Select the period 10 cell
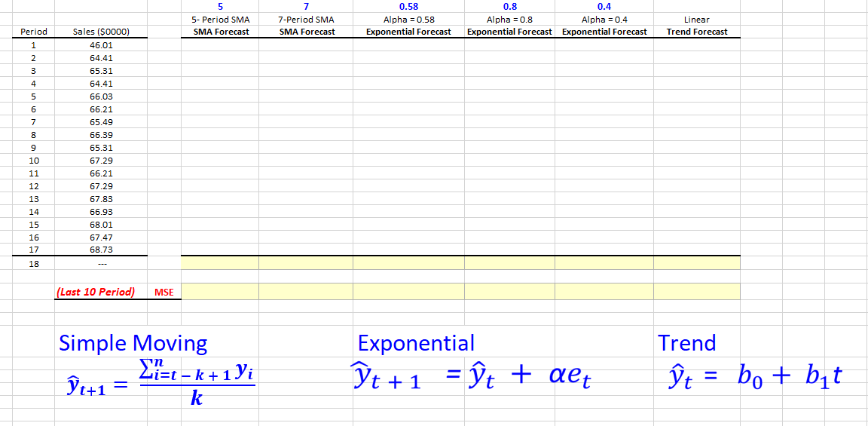This screenshot has height=426, width=868. click(x=33, y=161)
